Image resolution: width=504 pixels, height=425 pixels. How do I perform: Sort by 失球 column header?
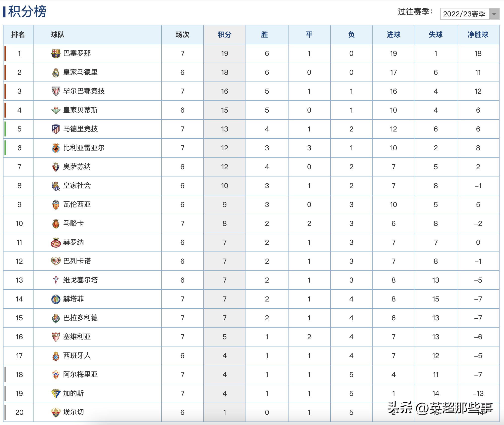pyautogui.click(x=436, y=35)
